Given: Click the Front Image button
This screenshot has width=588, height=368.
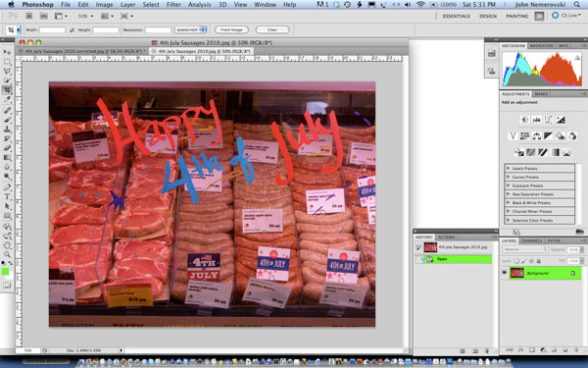Looking at the screenshot, I should tap(231, 29).
